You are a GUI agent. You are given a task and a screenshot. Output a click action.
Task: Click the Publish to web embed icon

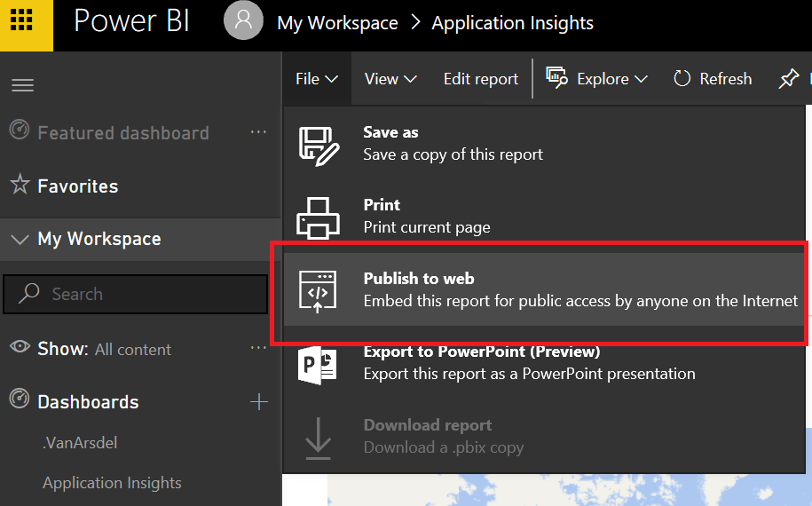(318, 292)
